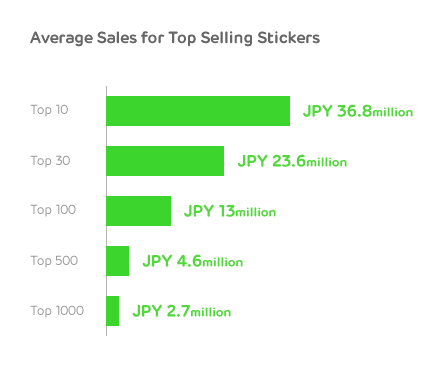Click the JPY 4.6million value label
Viewport: 443px width, 373px height.
tap(193, 261)
